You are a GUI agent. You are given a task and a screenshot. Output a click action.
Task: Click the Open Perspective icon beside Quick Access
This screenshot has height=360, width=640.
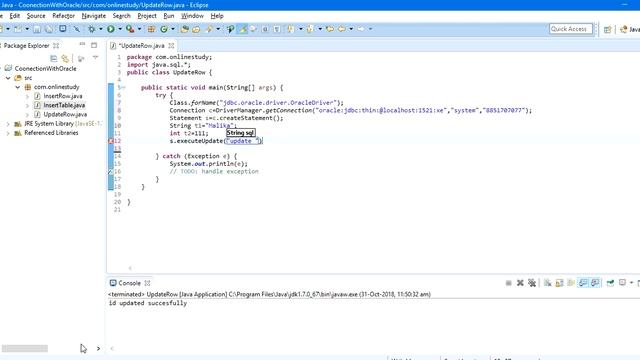pyautogui.click(x=608, y=29)
